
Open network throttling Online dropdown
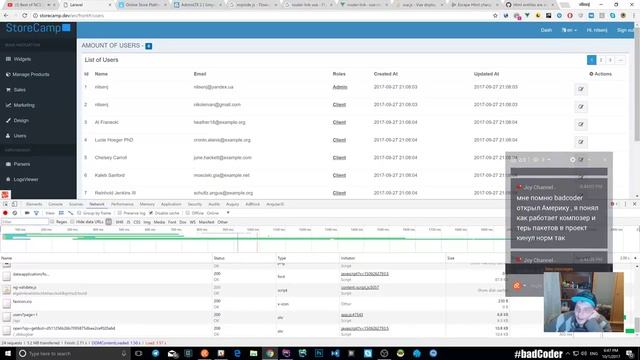(x=218, y=213)
